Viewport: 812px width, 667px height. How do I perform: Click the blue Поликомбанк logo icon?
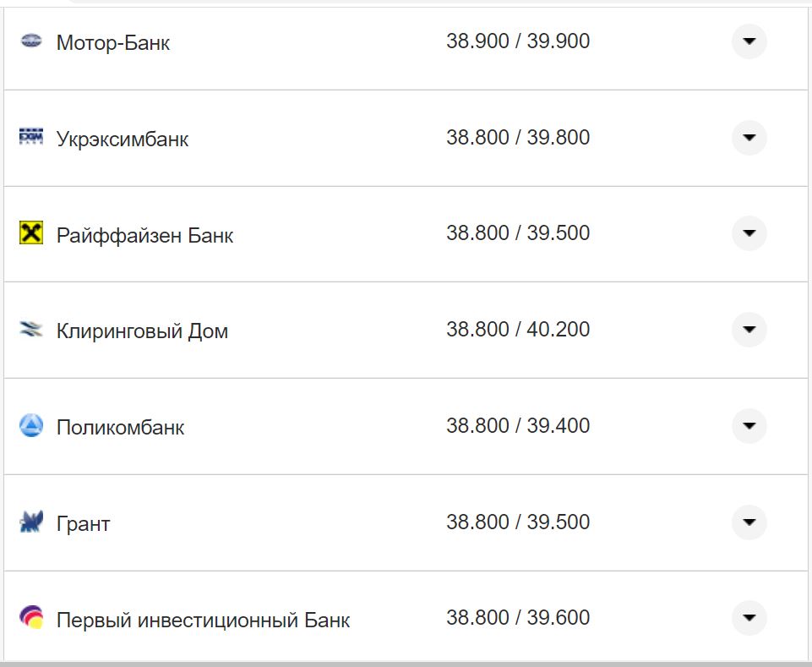(x=31, y=426)
